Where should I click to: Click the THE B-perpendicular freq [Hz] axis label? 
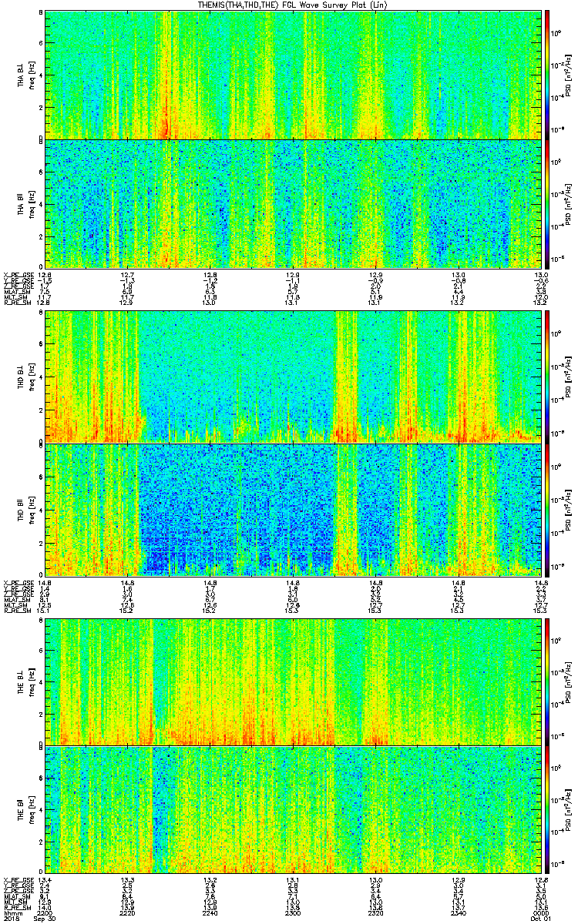(32, 682)
